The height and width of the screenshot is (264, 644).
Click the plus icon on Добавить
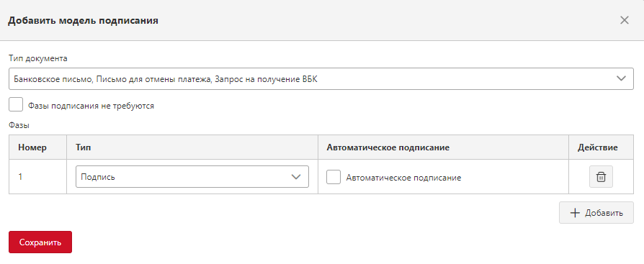pos(575,213)
